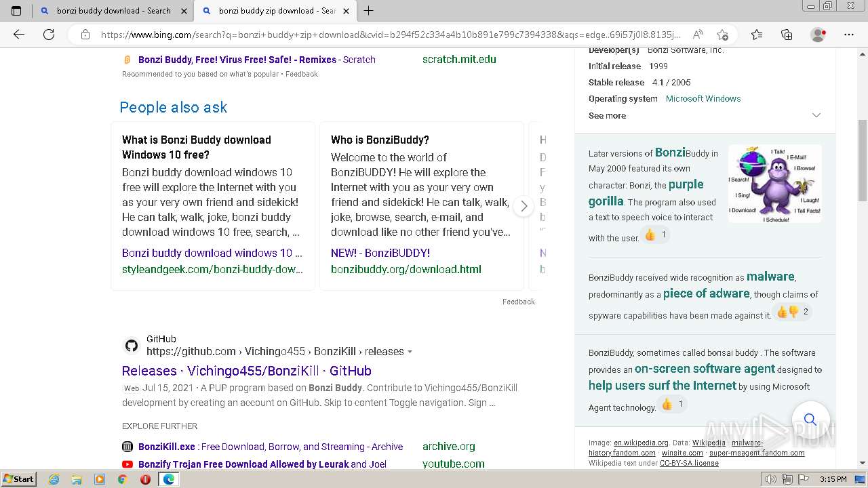Open tab actions menu icon
Screen dimensions: 868x488
(x=16, y=10)
